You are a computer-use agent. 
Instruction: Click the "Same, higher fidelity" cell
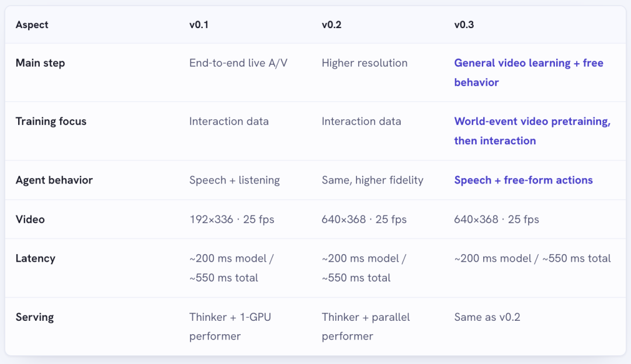tap(373, 180)
